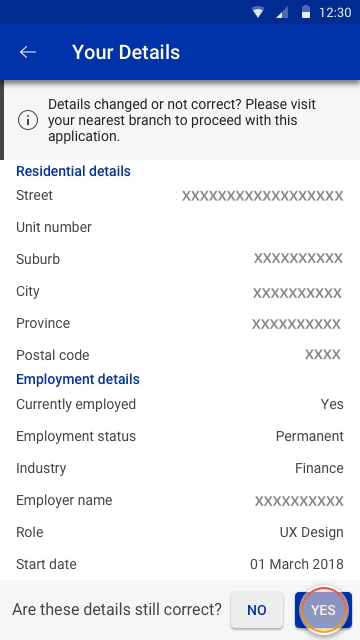The height and width of the screenshot is (640, 360).
Task: Select the Residential details heading
Action: coord(73,171)
